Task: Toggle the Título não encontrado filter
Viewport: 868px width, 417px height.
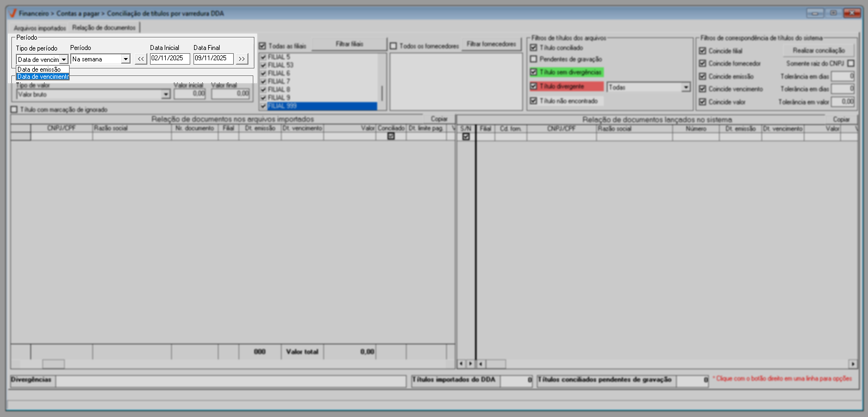Action: point(534,101)
